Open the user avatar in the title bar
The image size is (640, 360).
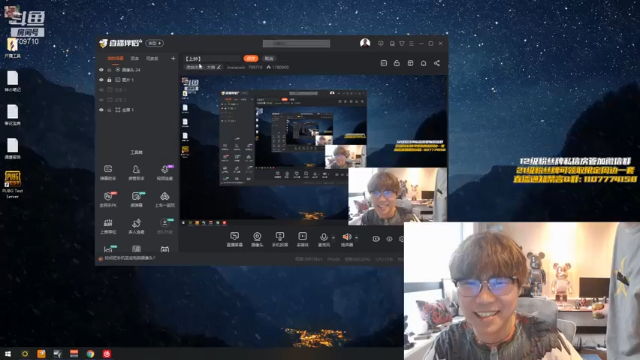point(365,43)
